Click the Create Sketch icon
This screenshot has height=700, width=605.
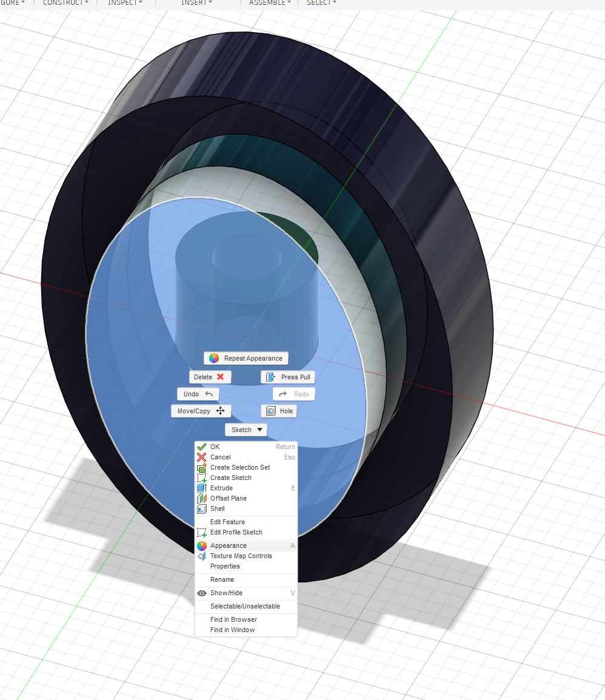pos(202,478)
